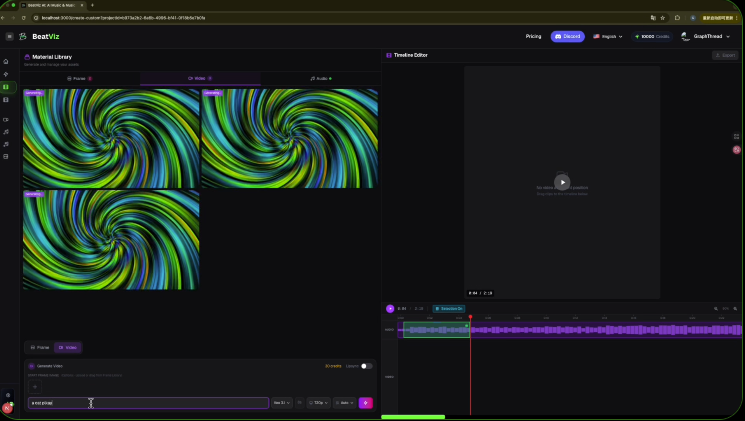The height and width of the screenshot is (421, 745).
Task: Bookmark page with the star icon
Action: (x=662, y=17)
